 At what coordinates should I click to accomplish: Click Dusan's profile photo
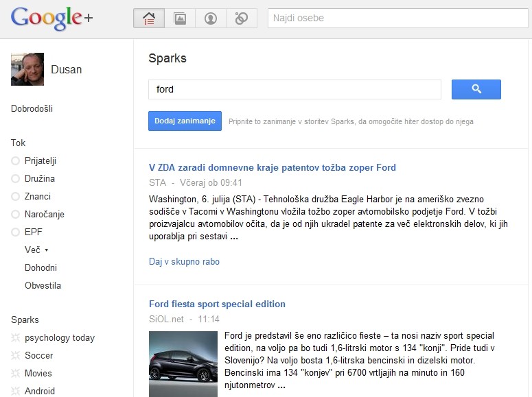click(x=27, y=69)
